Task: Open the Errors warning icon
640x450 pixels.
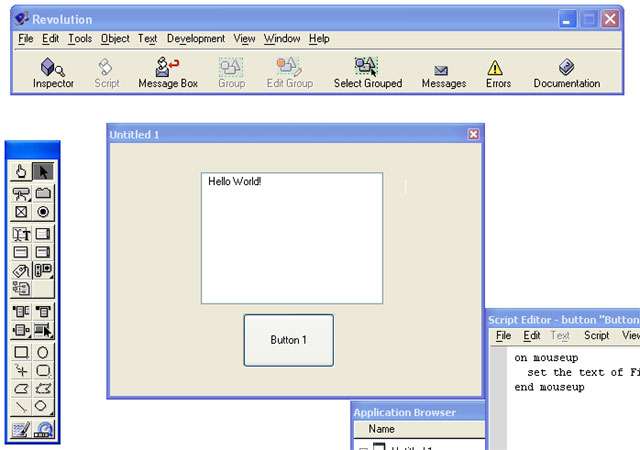Action: [x=498, y=74]
